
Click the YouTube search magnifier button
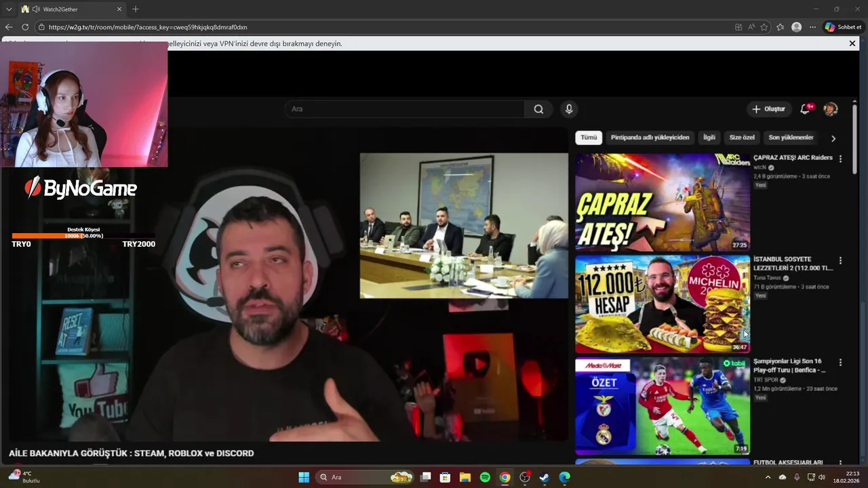tap(538, 109)
